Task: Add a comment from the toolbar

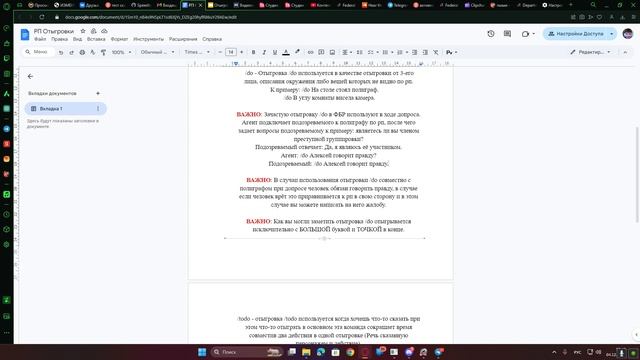Action: tap(321, 52)
